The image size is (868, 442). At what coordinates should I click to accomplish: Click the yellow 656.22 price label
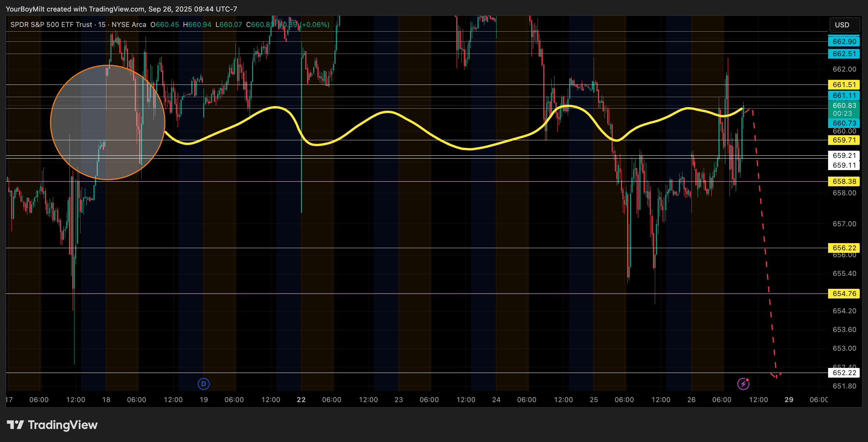pos(844,248)
